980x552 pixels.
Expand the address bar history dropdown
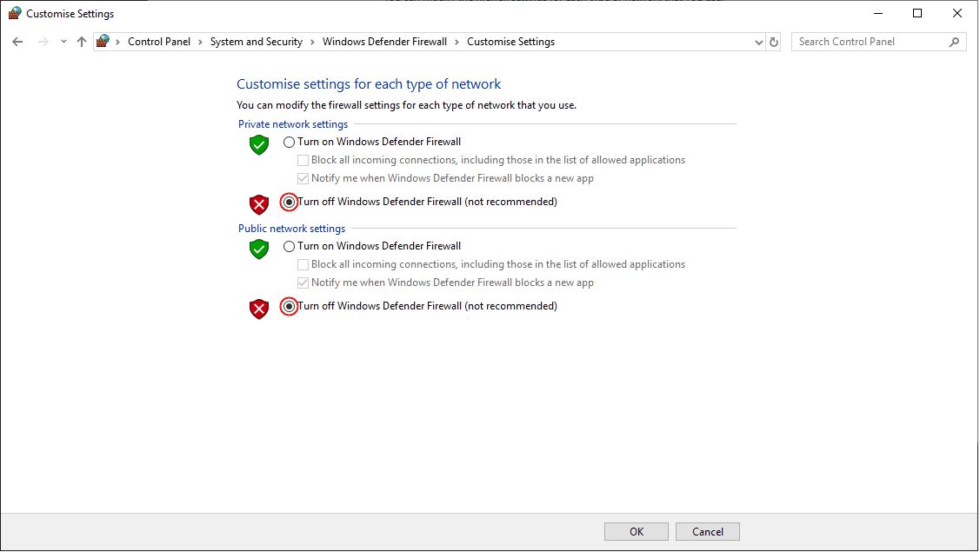click(x=757, y=42)
